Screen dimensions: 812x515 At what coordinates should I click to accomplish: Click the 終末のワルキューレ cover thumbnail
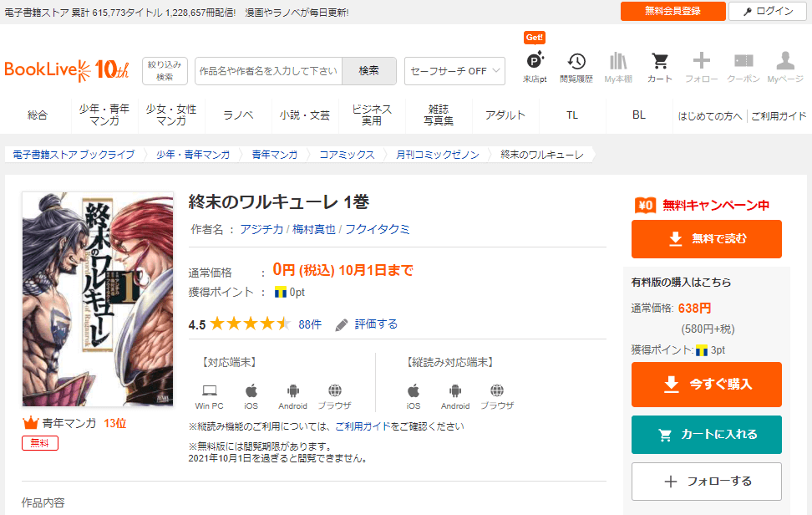pos(97,300)
